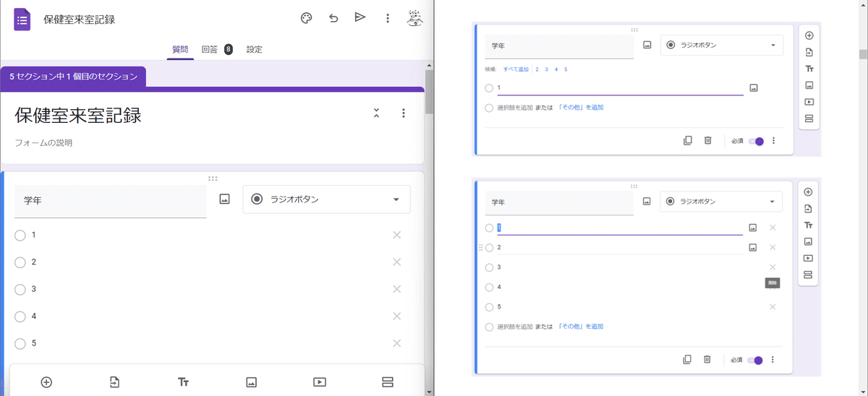The image size is (868, 396).
Task: Open the theme customization palette icon
Action: (x=306, y=18)
